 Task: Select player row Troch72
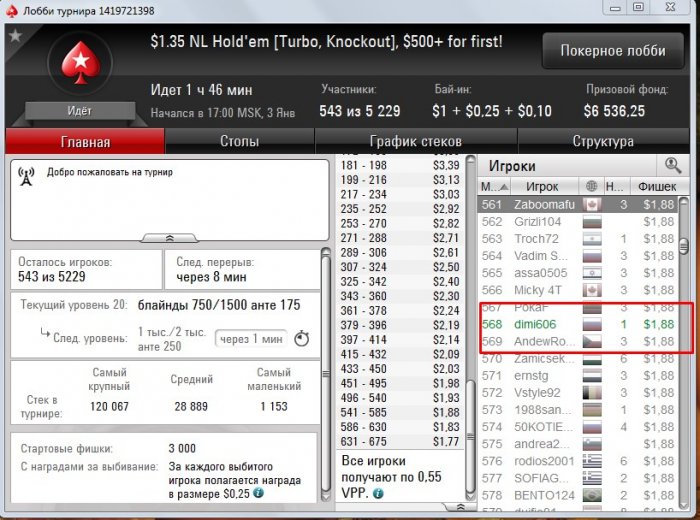[578, 239]
